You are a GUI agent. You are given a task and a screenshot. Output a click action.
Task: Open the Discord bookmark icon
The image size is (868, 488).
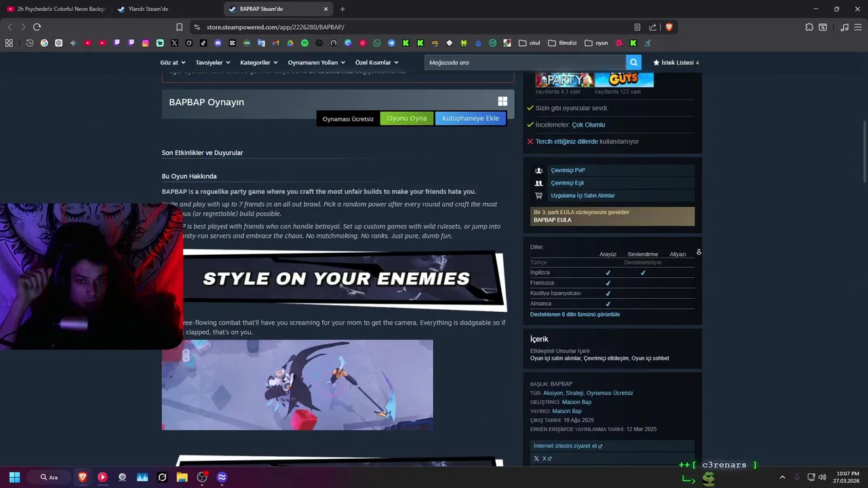tap(218, 43)
